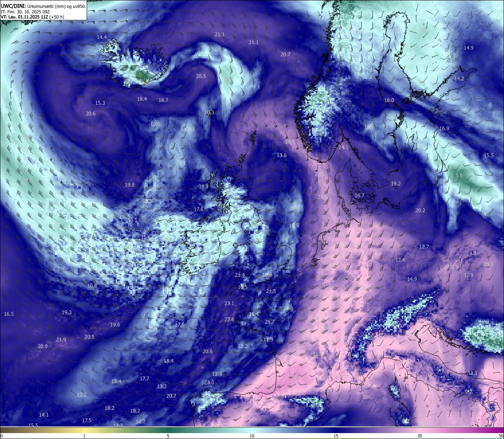This screenshot has width=504, height=439.
Task: Click the value 18.4 on the map
Action: (x=169, y=361)
